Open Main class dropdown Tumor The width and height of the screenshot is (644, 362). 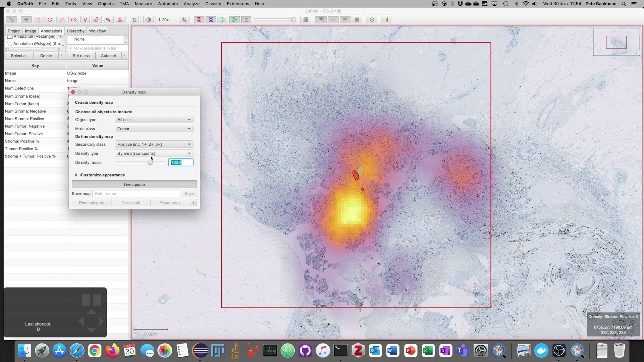click(154, 129)
